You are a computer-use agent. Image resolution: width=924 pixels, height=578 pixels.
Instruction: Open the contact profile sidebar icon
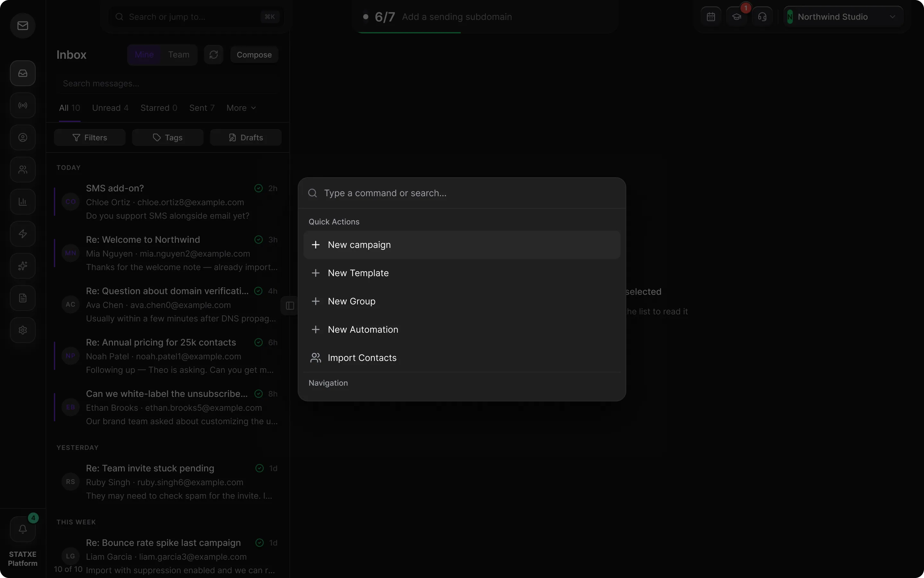[x=22, y=137]
